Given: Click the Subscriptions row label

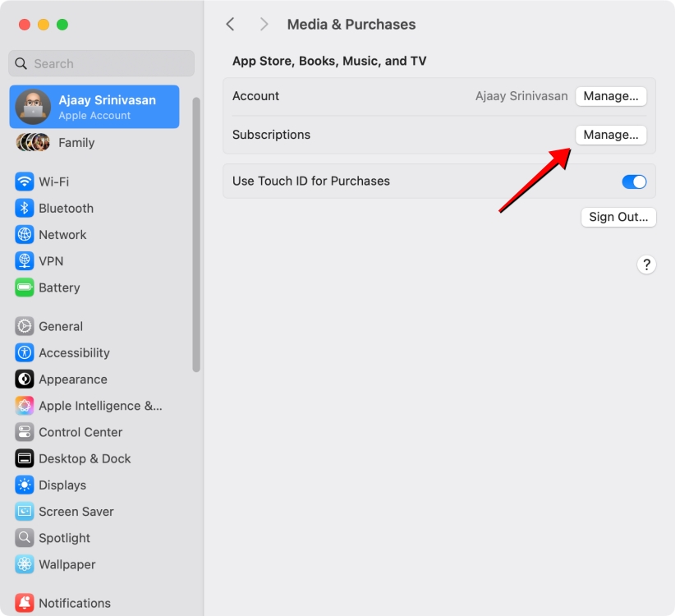Looking at the screenshot, I should click(271, 135).
